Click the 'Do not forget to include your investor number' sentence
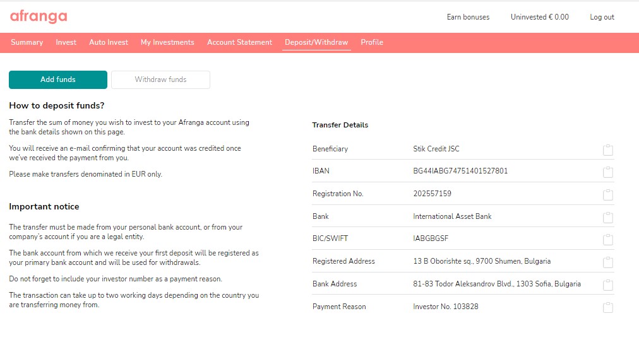The height and width of the screenshot is (364, 639). (116, 279)
